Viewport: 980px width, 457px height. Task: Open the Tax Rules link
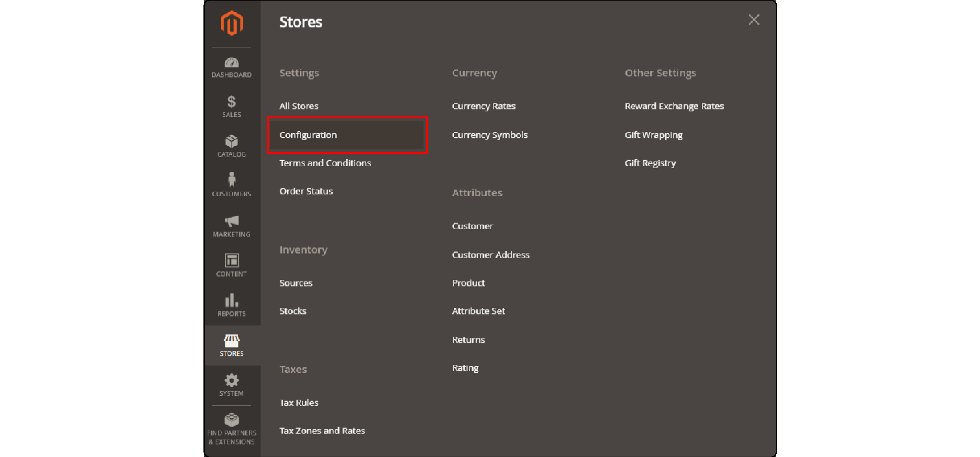coord(298,402)
